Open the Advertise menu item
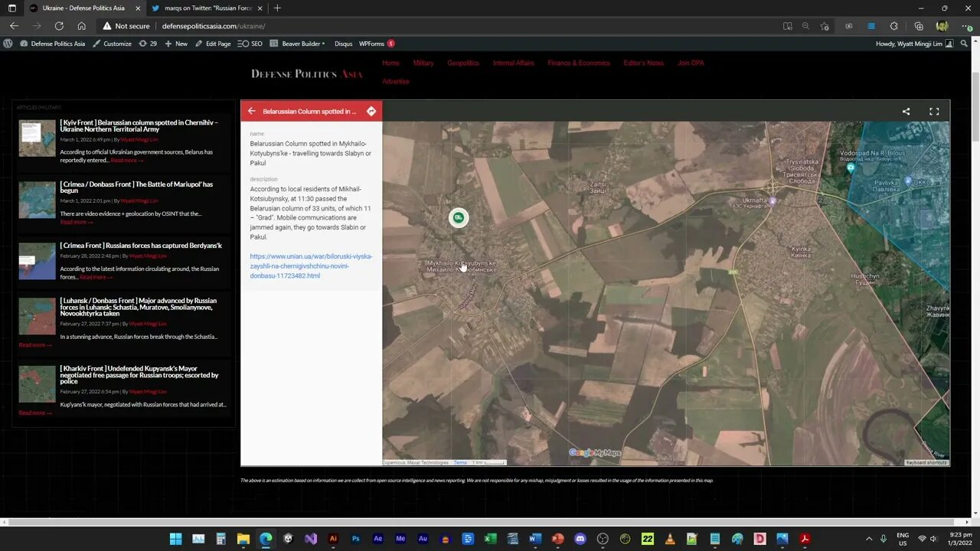980x551 pixels. click(396, 81)
